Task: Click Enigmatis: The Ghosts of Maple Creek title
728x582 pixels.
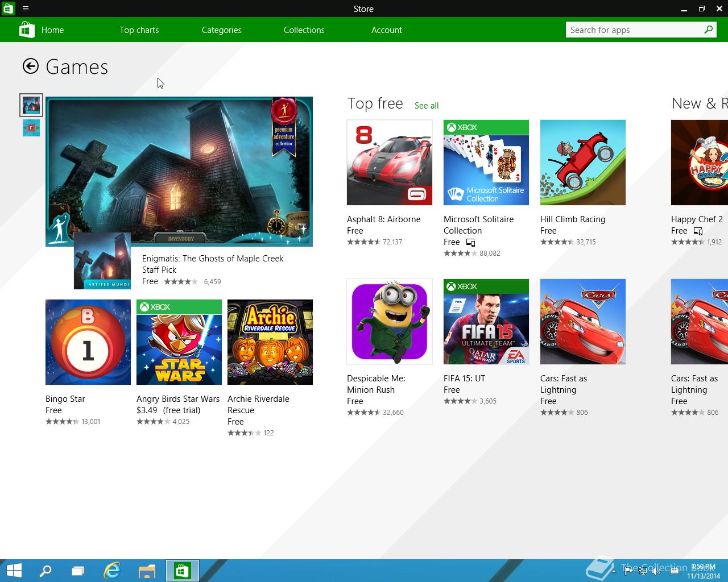Action: (x=213, y=259)
